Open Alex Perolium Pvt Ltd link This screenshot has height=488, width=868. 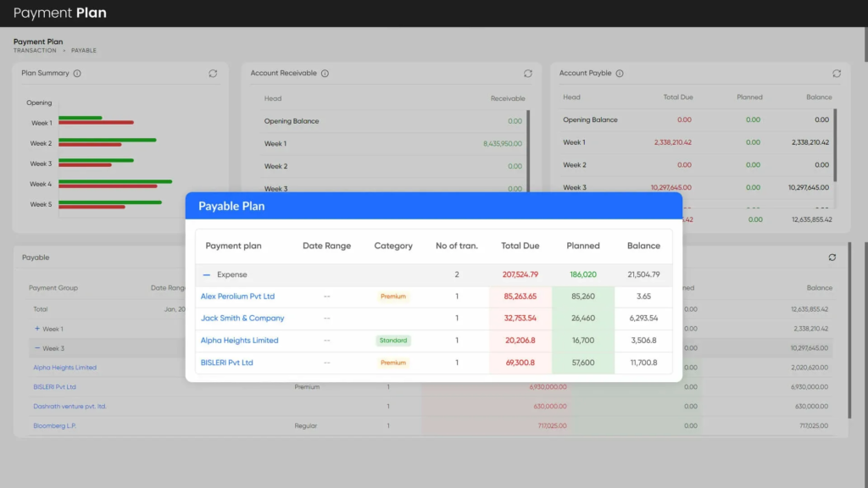coord(237,297)
